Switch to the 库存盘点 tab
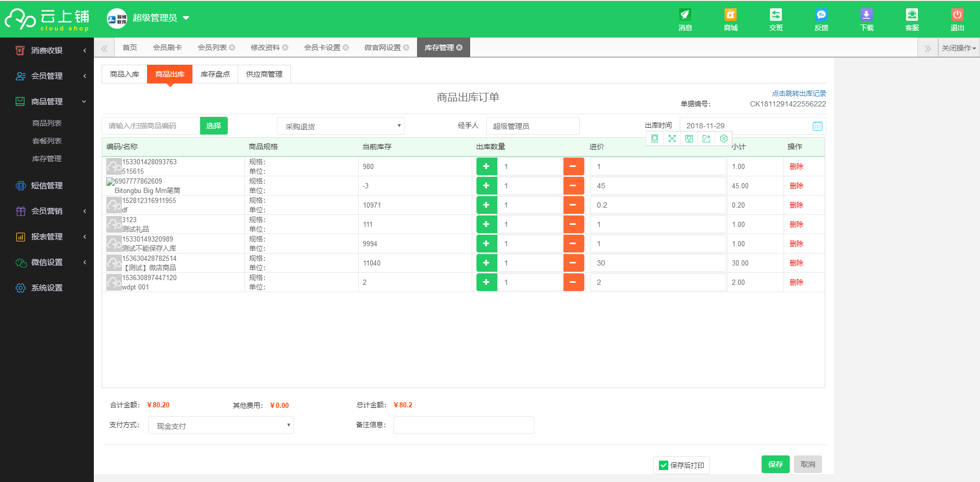This screenshot has width=980, height=482. [x=215, y=74]
